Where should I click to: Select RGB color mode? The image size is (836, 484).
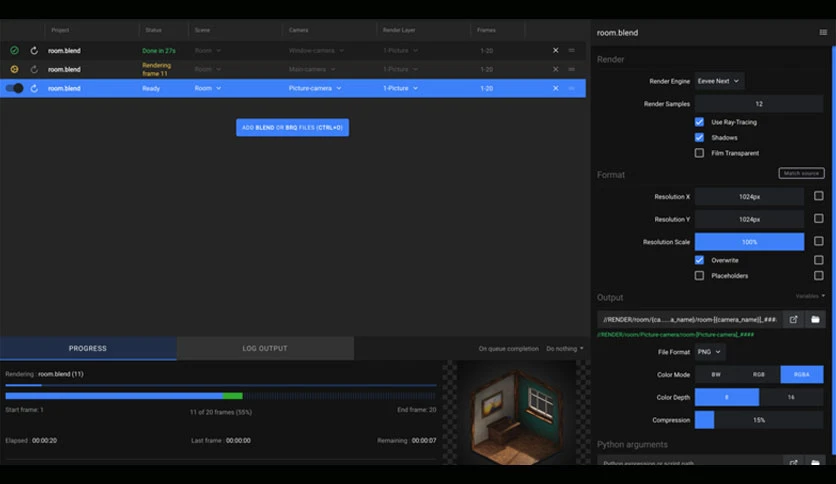click(x=759, y=374)
